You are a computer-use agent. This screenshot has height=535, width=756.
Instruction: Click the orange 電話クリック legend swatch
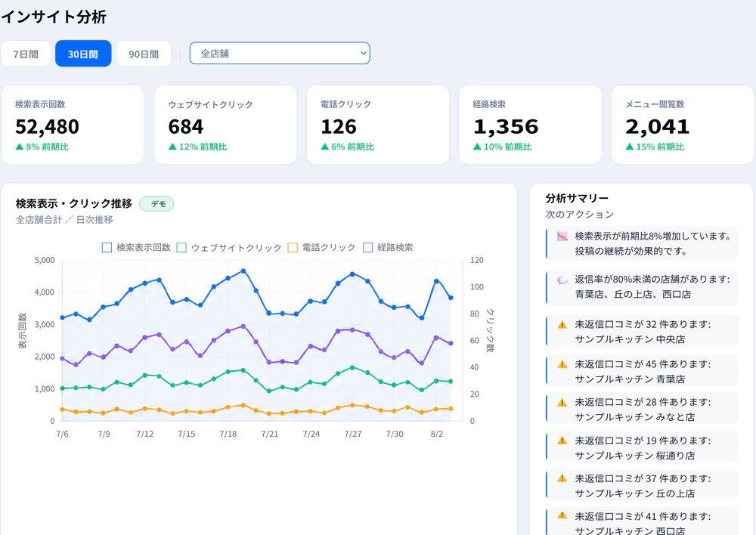coord(292,247)
